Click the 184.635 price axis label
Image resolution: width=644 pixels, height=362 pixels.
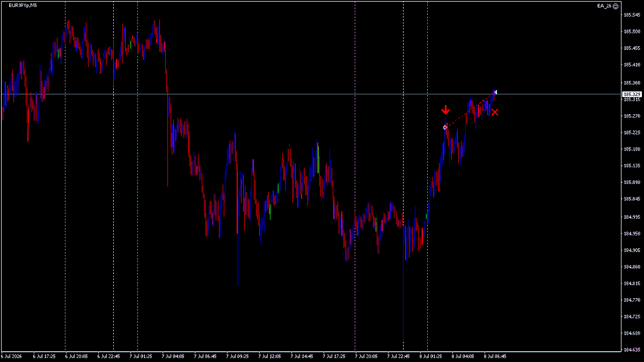coord(632,350)
